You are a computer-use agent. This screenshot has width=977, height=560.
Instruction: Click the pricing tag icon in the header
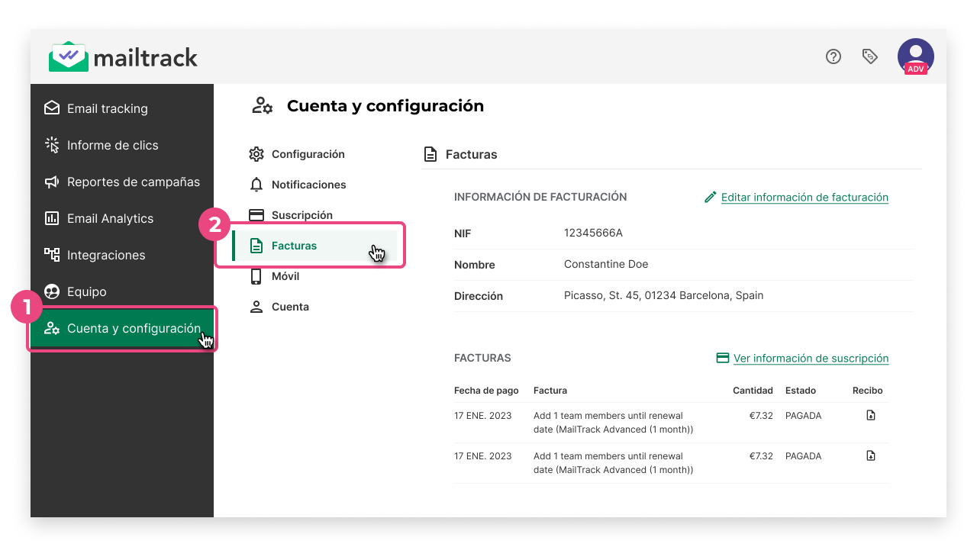pyautogui.click(x=869, y=56)
